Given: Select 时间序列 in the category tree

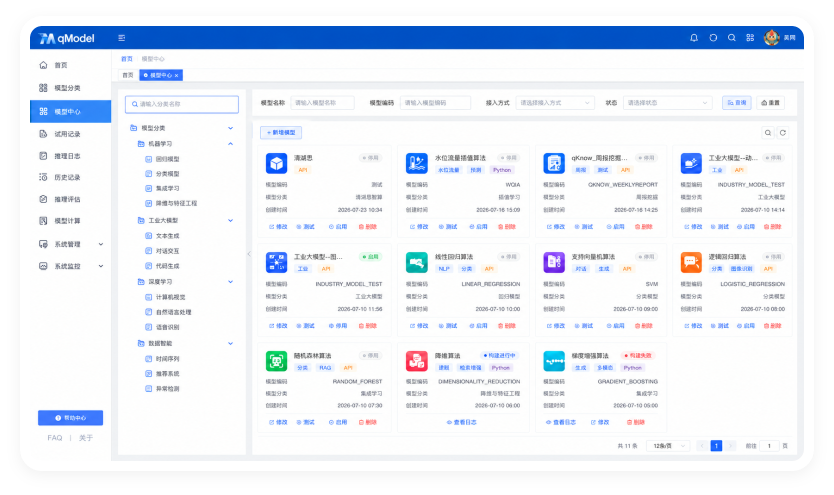Looking at the screenshot, I should click(x=167, y=359).
